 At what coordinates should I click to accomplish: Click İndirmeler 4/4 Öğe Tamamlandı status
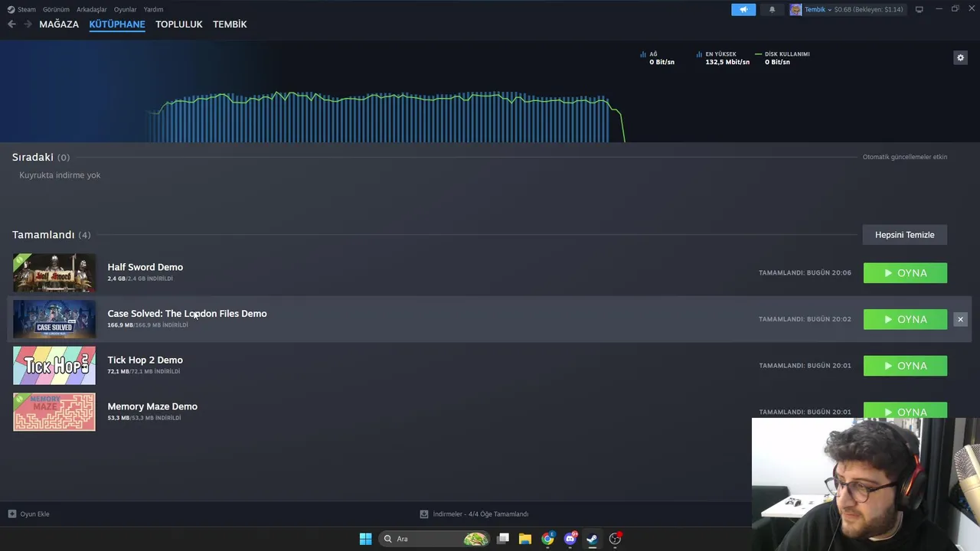point(475,514)
